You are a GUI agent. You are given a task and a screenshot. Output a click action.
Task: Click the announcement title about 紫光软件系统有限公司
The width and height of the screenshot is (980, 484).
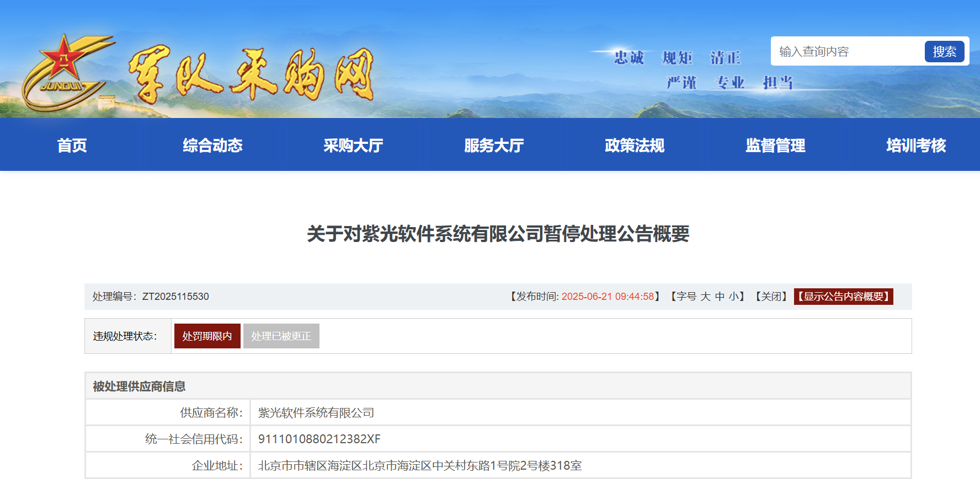tap(498, 234)
